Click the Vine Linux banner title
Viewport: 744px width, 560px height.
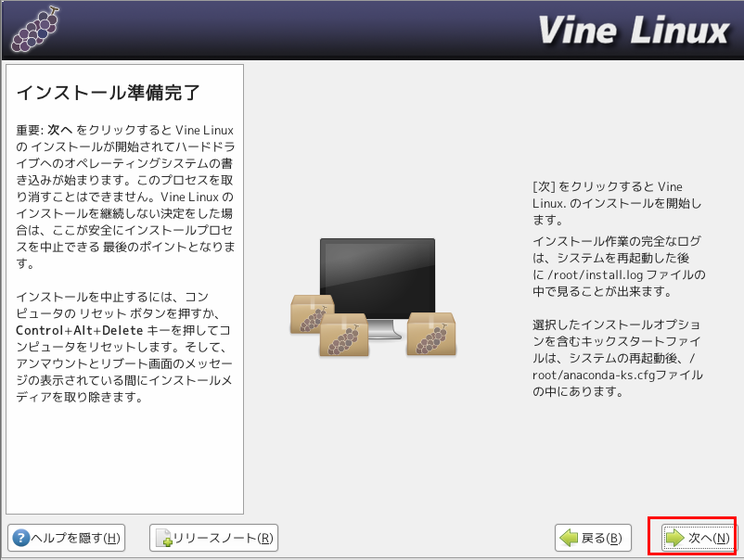point(634,31)
